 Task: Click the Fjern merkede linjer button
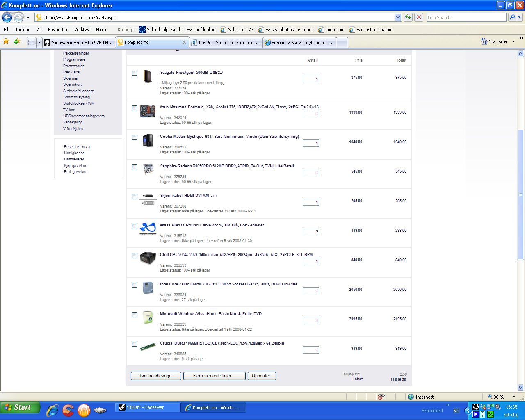tap(214, 376)
